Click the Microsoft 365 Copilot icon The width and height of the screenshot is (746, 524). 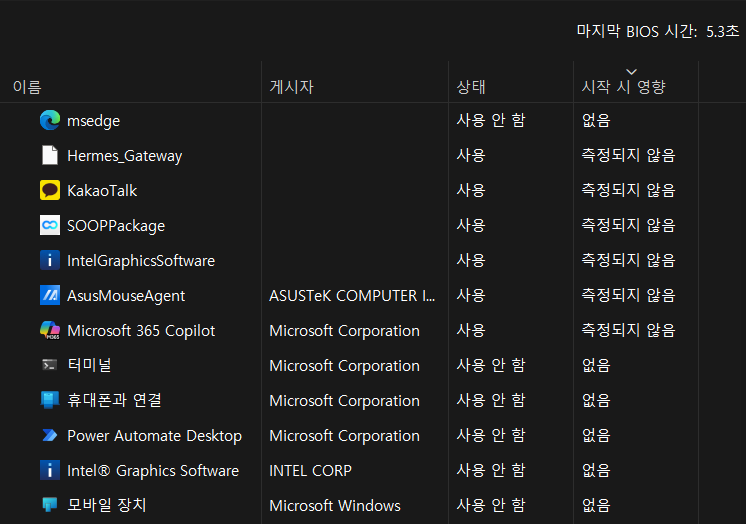coord(50,330)
